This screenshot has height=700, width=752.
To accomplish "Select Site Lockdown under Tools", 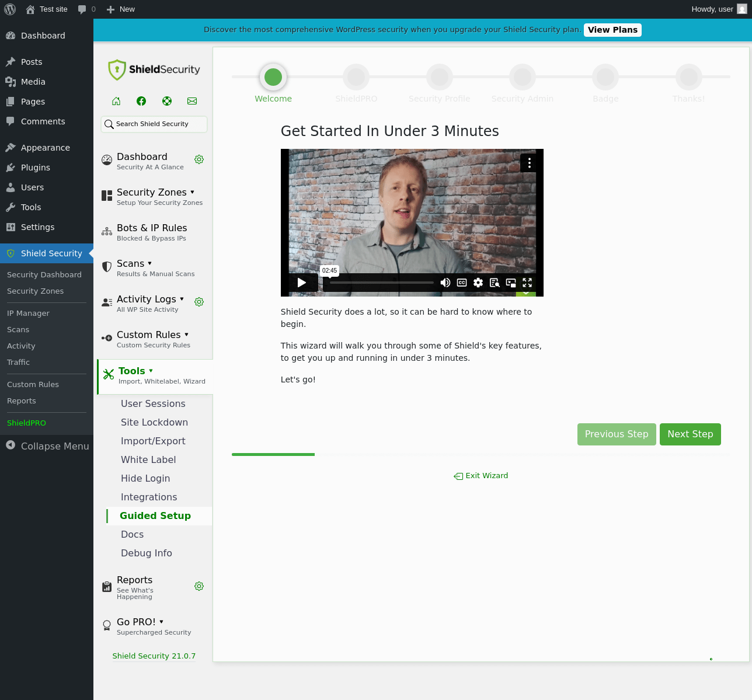I will 154,422.
